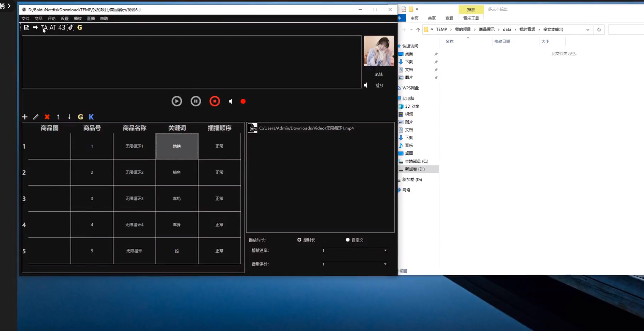Click TEMP in Explorer breadcrumb
Viewport: 644px width, 331px height.
[441, 30]
